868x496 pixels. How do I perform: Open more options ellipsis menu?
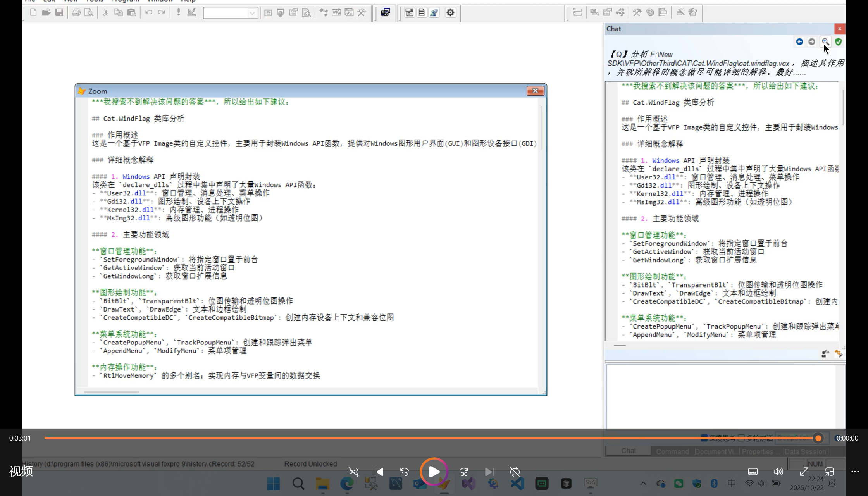tap(855, 472)
